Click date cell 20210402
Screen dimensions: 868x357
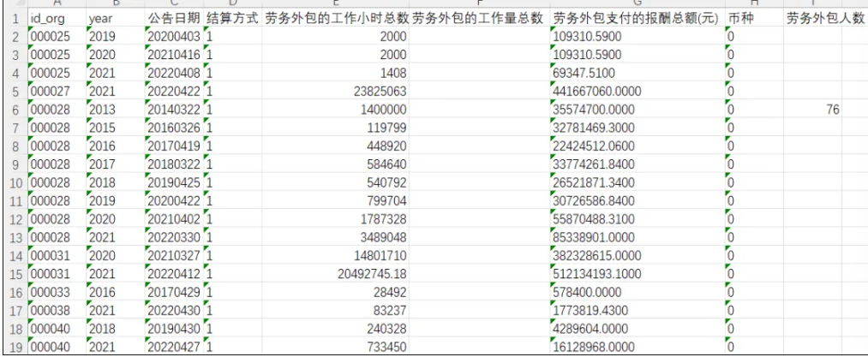(174, 219)
